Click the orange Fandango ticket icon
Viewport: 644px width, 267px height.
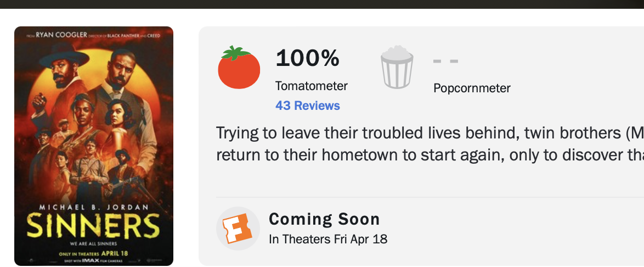point(238,228)
